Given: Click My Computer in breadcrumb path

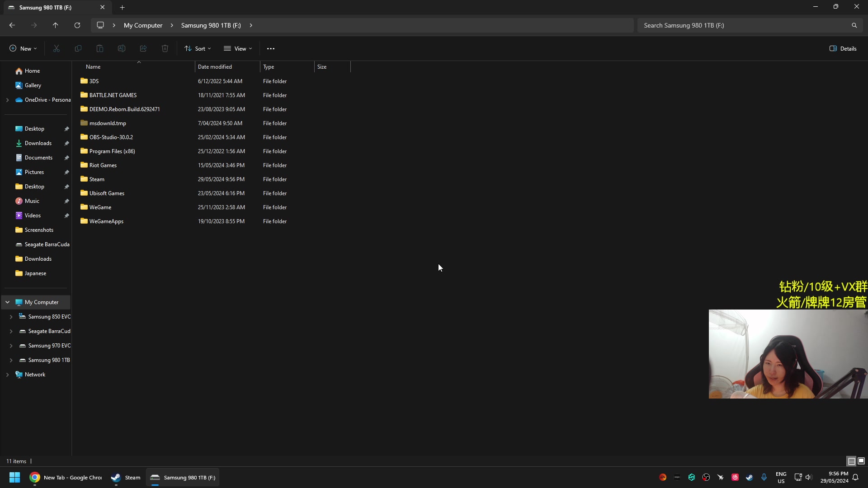Looking at the screenshot, I should tap(143, 25).
